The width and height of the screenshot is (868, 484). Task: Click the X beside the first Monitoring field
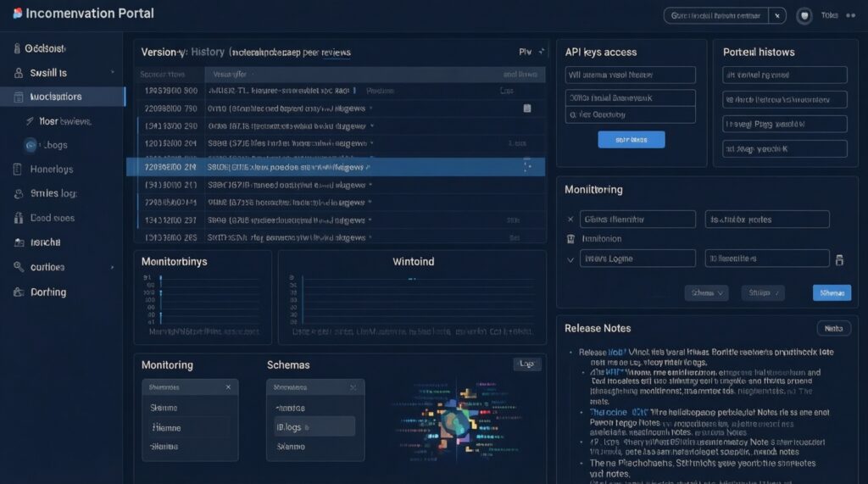pos(570,220)
